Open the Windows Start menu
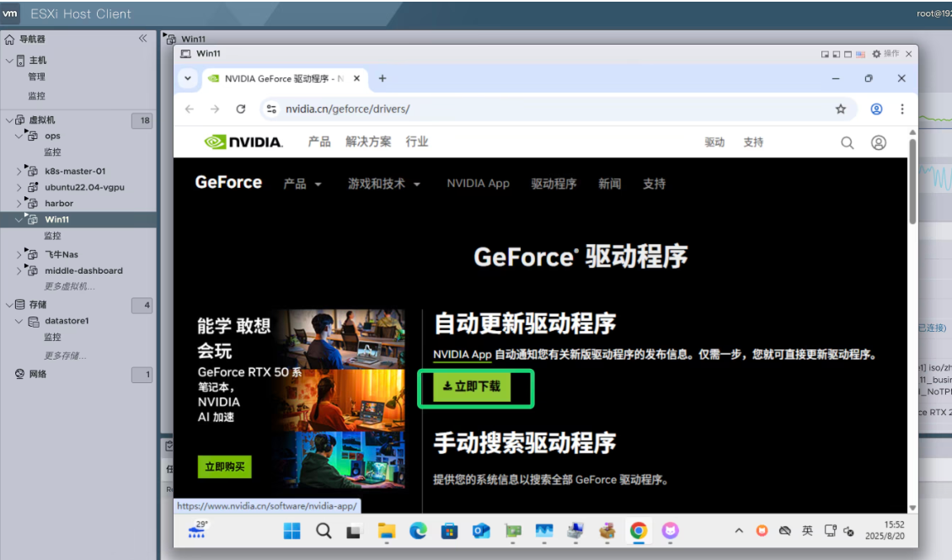The width and height of the screenshot is (952, 560). click(x=292, y=531)
